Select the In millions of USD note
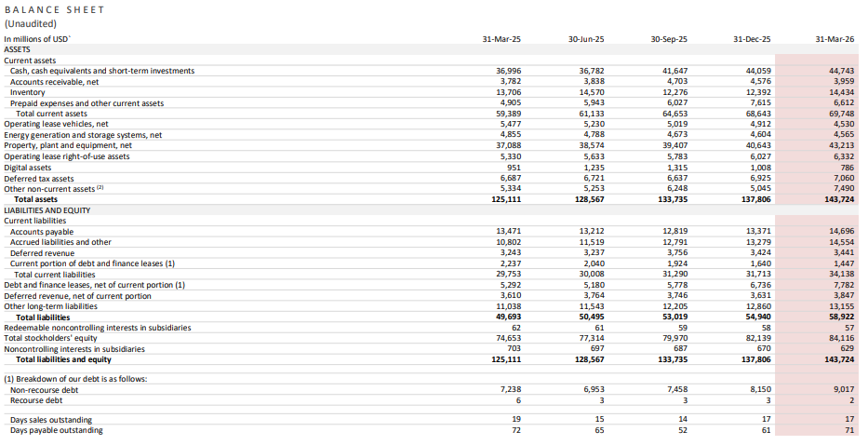The height and width of the screenshot is (445, 868). [x=36, y=39]
